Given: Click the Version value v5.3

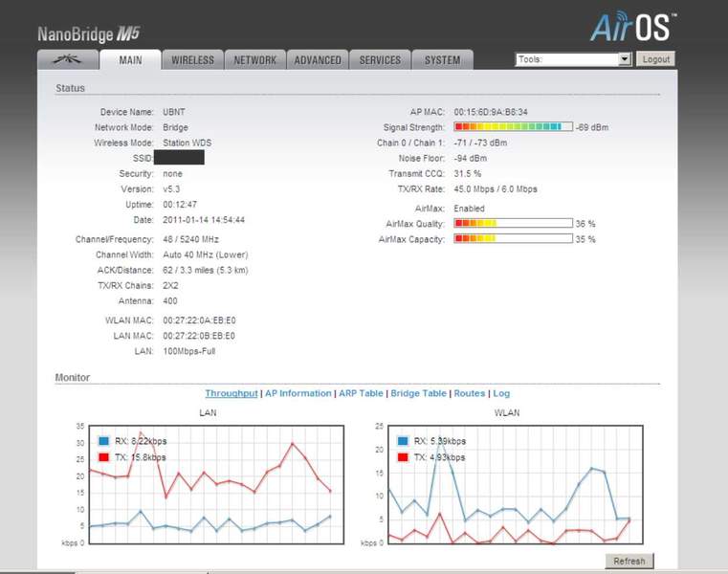Looking at the screenshot, I should (171, 189).
